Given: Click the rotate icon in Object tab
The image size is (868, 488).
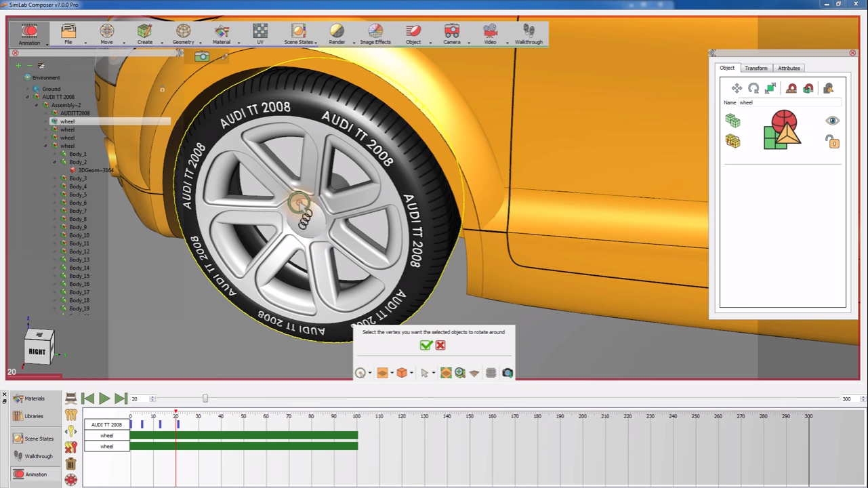Looking at the screenshot, I should point(753,88).
